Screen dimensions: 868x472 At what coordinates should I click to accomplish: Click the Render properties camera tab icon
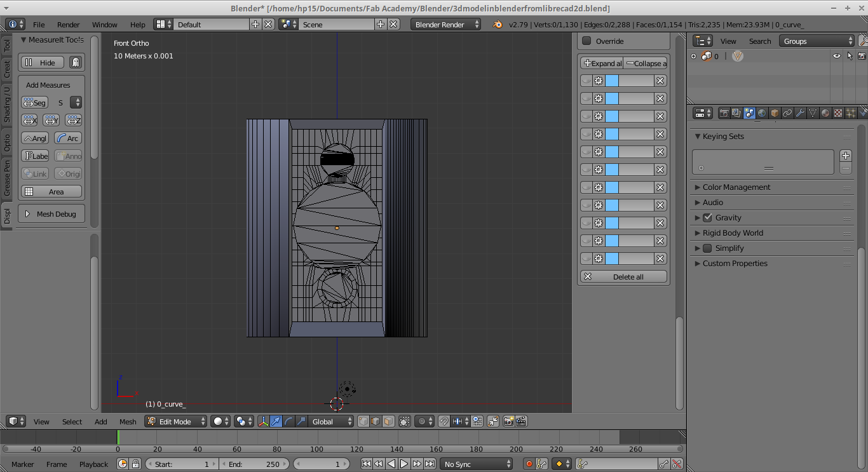point(724,113)
